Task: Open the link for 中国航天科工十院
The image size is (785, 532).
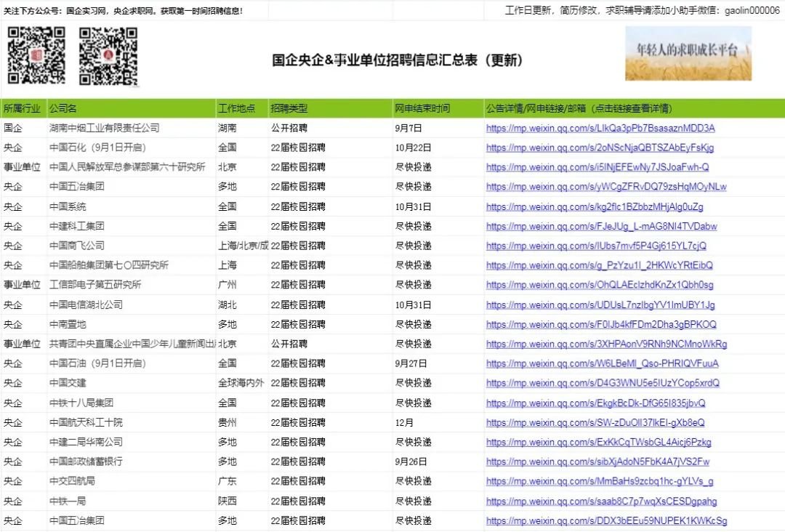Action: pyautogui.click(x=595, y=423)
